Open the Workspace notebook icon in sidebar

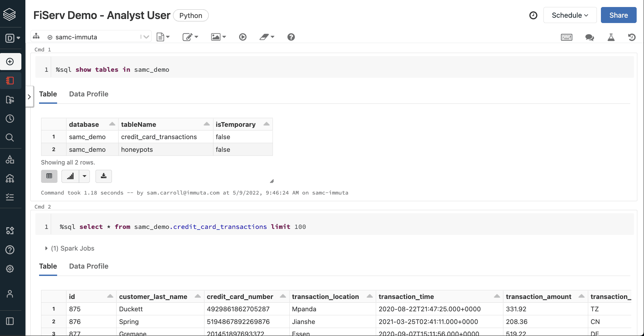(10, 81)
